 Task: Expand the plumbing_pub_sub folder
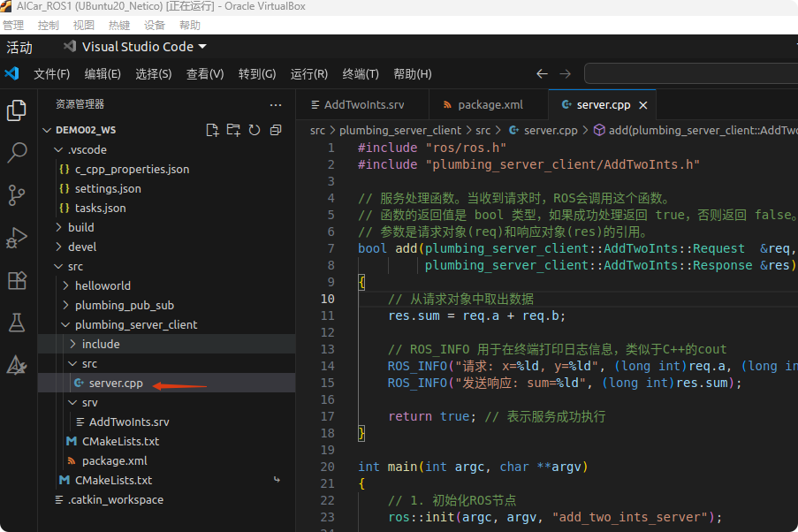click(x=125, y=305)
